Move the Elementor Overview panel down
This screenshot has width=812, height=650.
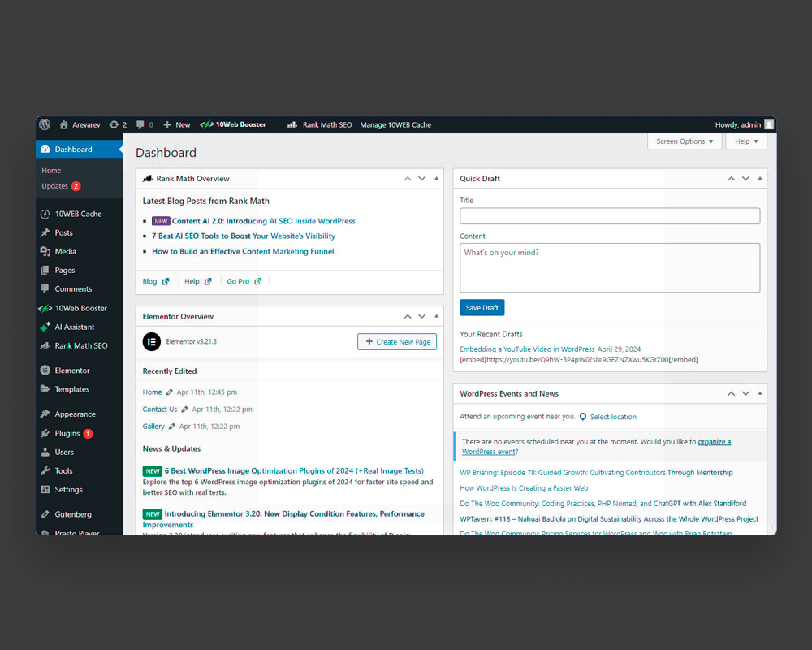[421, 317]
